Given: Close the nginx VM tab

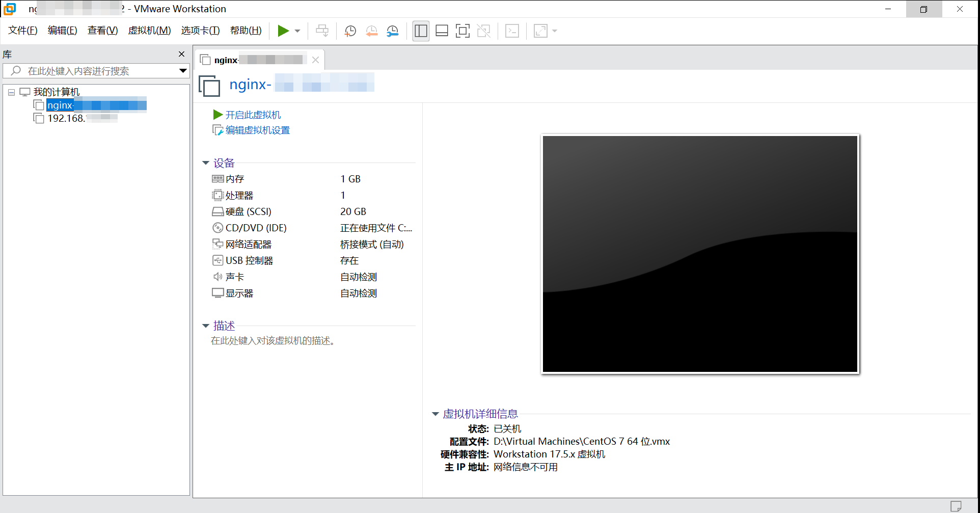Looking at the screenshot, I should pyautogui.click(x=315, y=60).
